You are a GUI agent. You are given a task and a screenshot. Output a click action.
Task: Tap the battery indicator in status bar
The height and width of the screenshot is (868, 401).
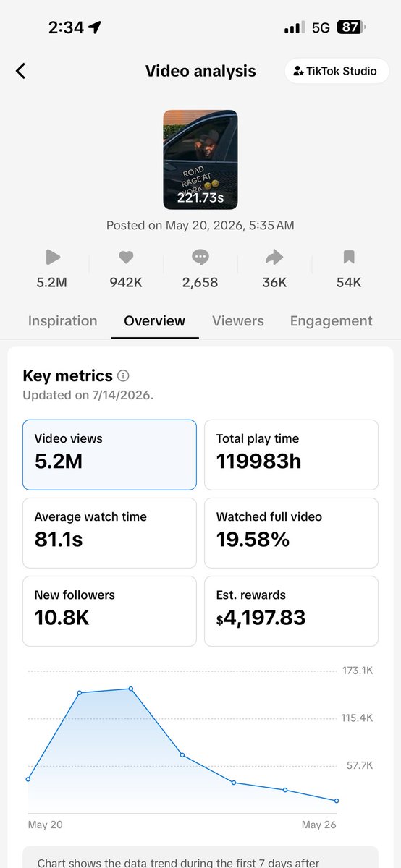[x=351, y=27]
